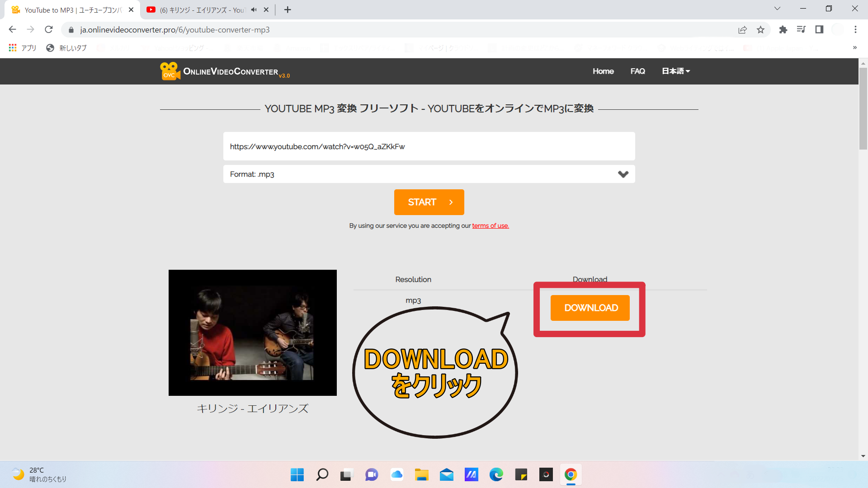The height and width of the screenshot is (488, 868).
Task: Mute the YouTube tab audio icon
Action: 254,10
